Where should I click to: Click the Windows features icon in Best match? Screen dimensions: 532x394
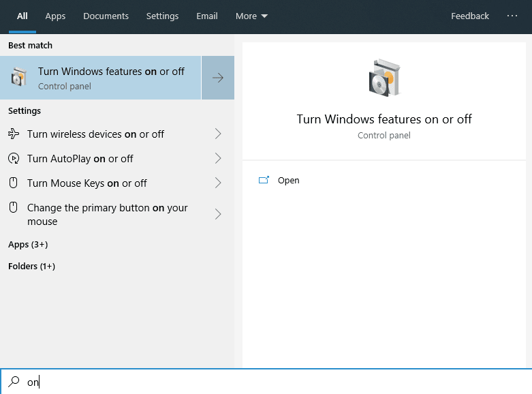pyautogui.click(x=19, y=77)
